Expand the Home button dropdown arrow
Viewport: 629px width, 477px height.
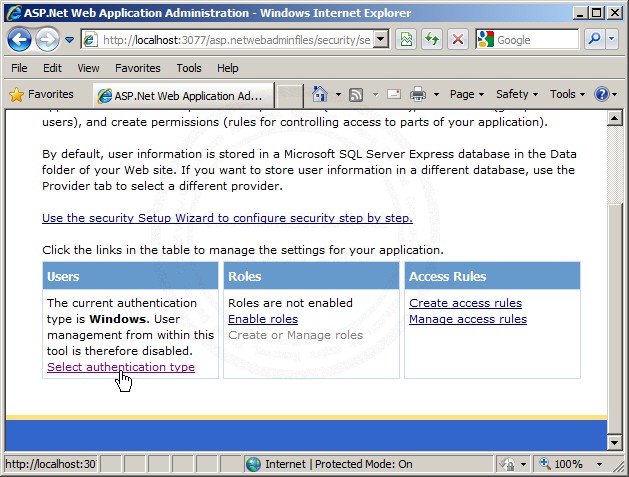pos(338,95)
